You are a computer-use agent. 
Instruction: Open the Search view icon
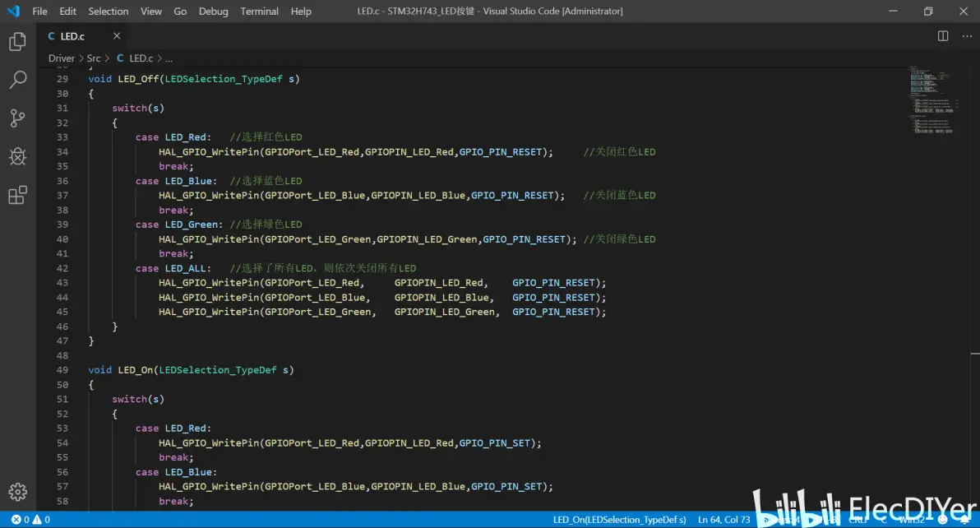17,80
